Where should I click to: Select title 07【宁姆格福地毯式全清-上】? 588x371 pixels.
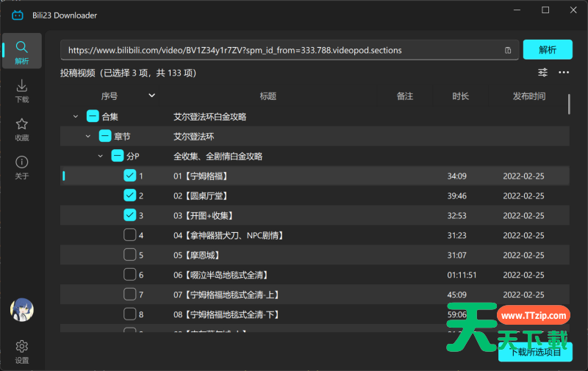click(226, 295)
